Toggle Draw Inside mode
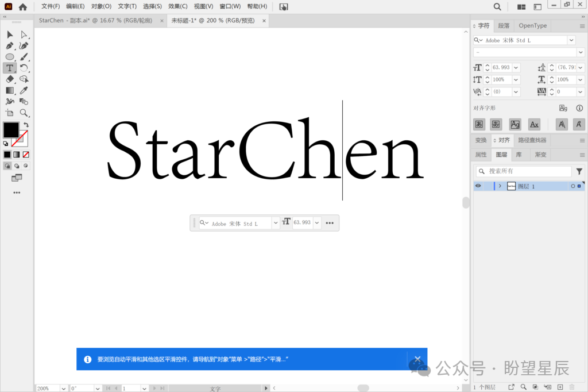The width and height of the screenshot is (588, 392). pyautogui.click(x=26, y=166)
